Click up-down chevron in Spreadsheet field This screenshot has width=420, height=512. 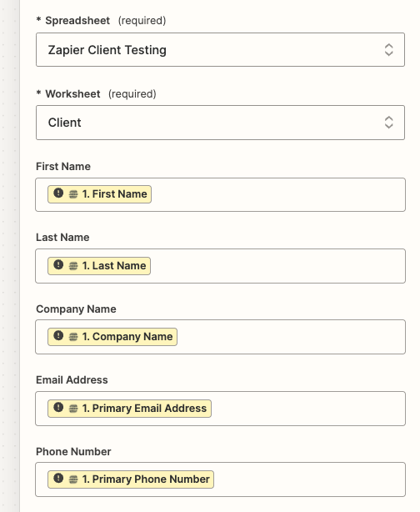coord(388,50)
